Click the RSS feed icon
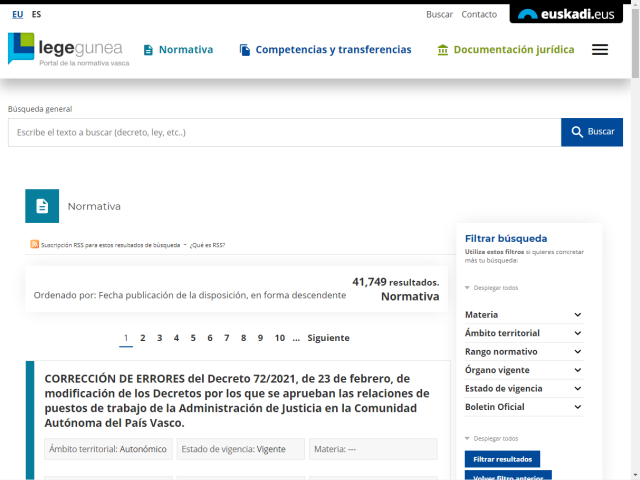 pyautogui.click(x=35, y=244)
